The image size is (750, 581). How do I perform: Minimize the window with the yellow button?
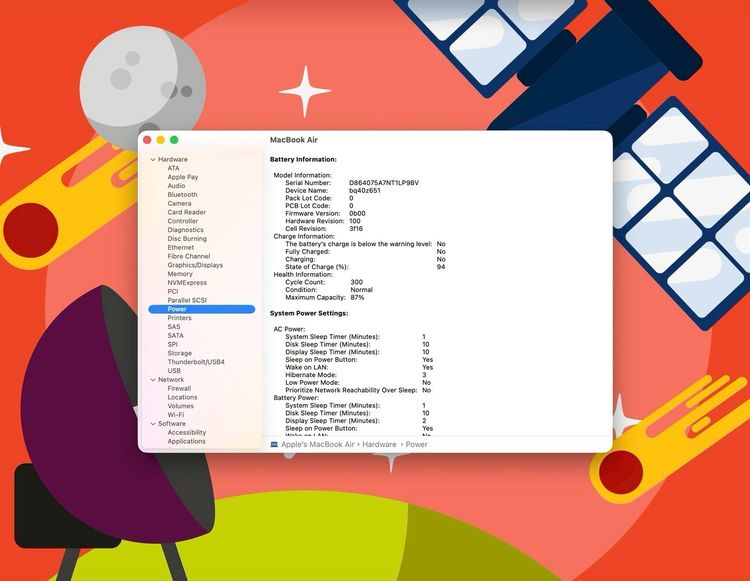tap(160, 140)
